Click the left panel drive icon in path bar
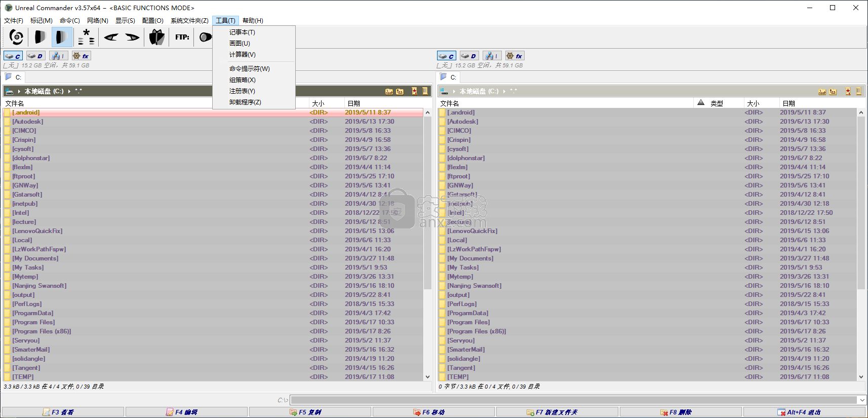868x418 pixels. tap(9, 91)
